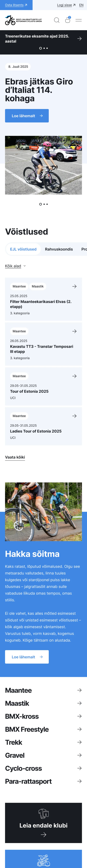
Task: Switch language to EN
Action: click(81, 5)
